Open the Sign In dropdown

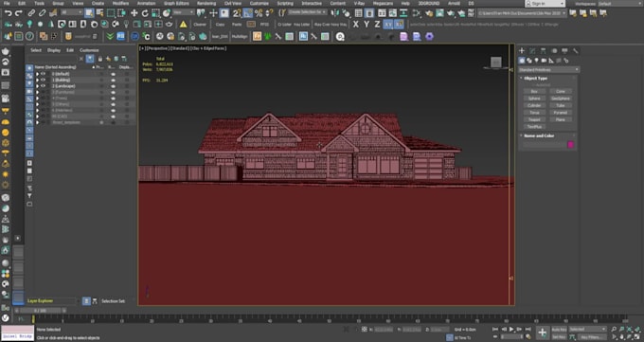[545, 3]
